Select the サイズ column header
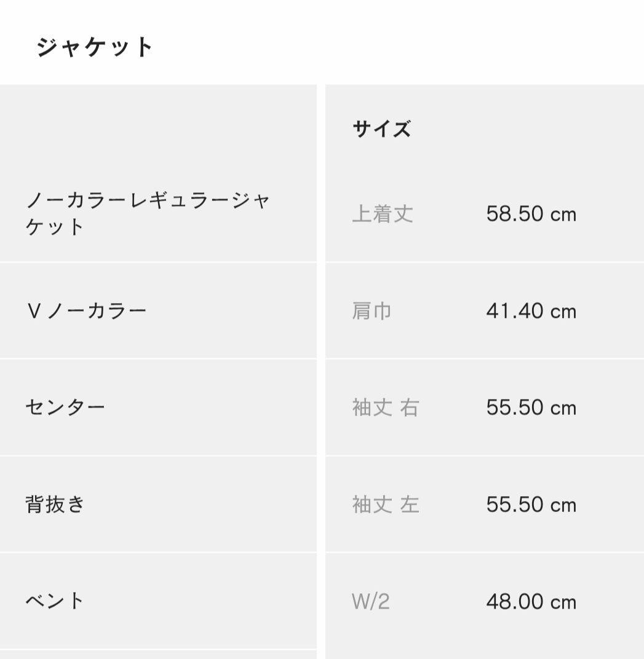Viewport: 644px width, 659px height. [x=381, y=129]
